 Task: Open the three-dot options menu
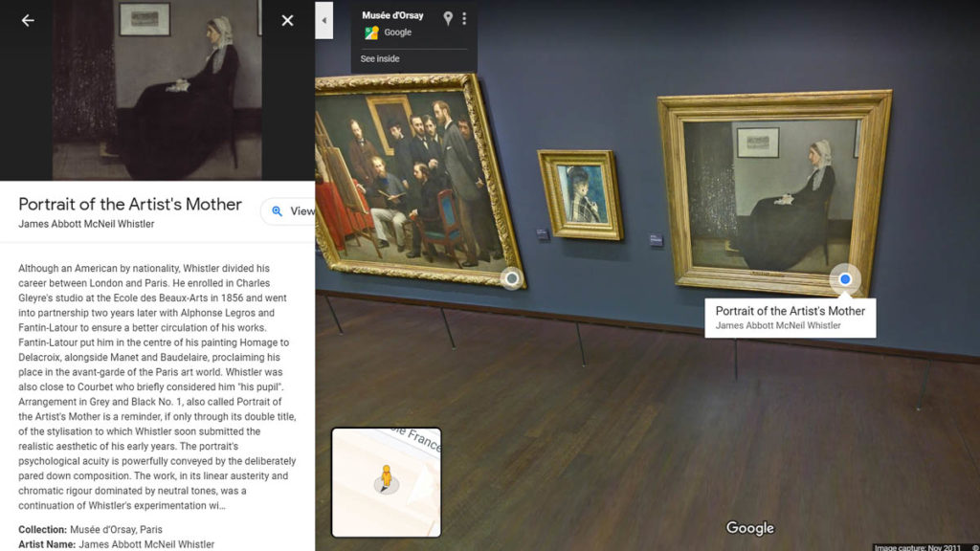click(x=464, y=19)
